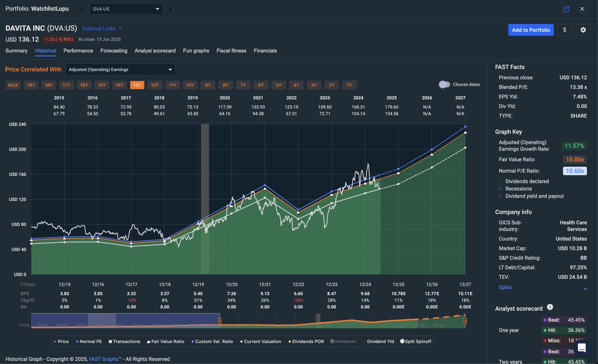The image size is (598, 364).
Task: Click the 15.00x Fair Value Ratio swatch
Action: coord(576,159)
